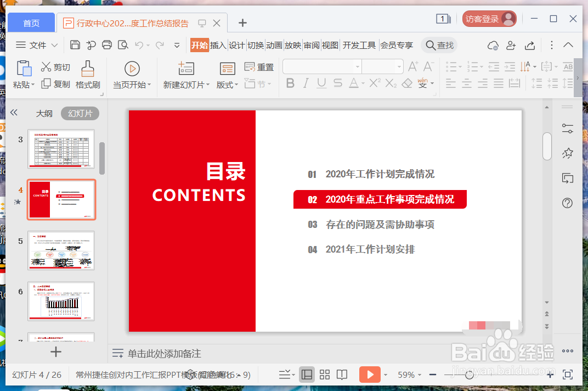Decrease font size with A- icon
The width and height of the screenshot is (588, 391).
coord(428,66)
